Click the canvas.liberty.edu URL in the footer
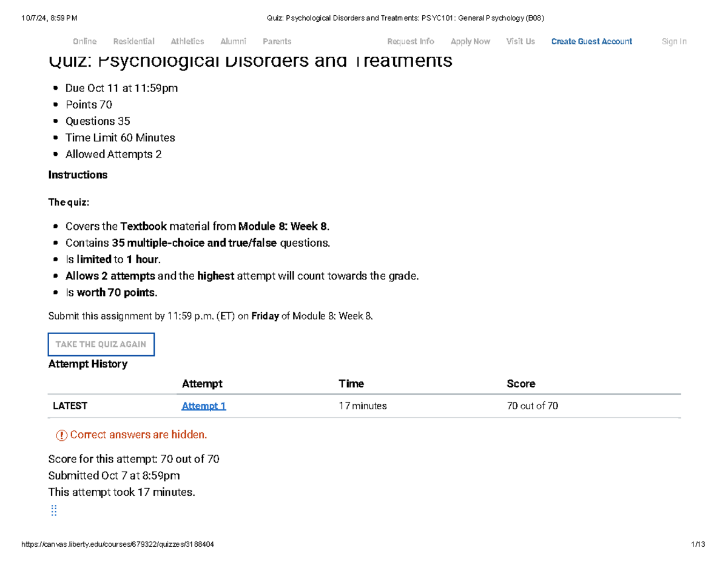This screenshot has width=728, height=562. tap(117, 545)
